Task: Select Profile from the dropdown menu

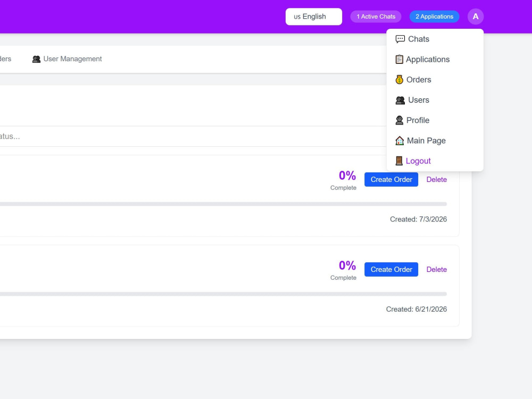Action: [435, 120]
